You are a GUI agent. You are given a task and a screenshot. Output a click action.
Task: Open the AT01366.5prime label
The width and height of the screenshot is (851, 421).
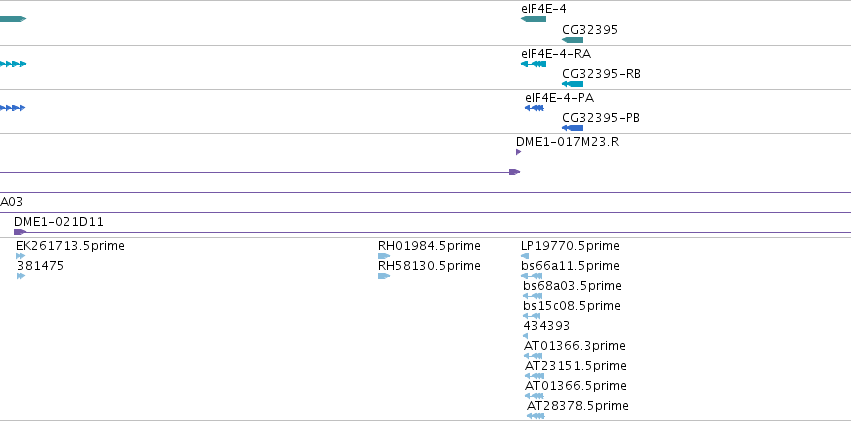(x=576, y=386)
